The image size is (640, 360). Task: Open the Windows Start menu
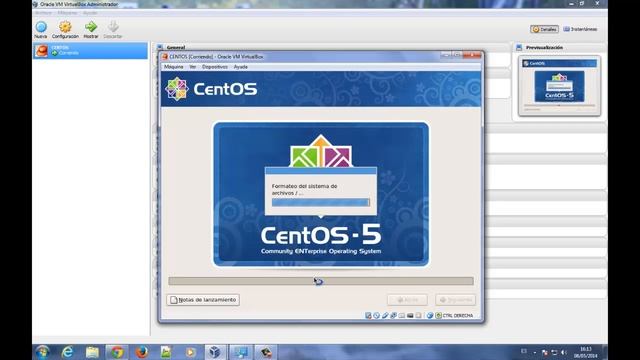click(42, 352)
